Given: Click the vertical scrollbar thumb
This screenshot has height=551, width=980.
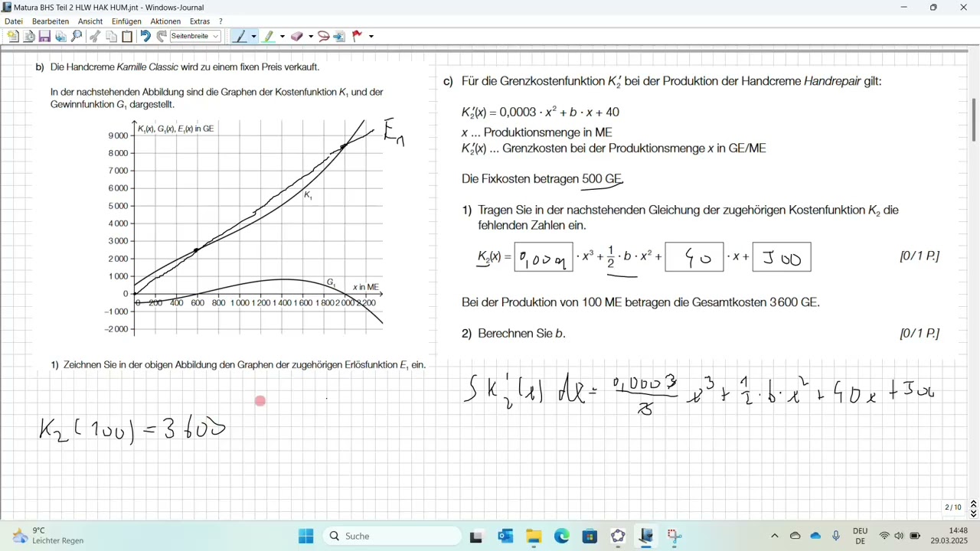Looking at the screenshot, I should 974,119.
